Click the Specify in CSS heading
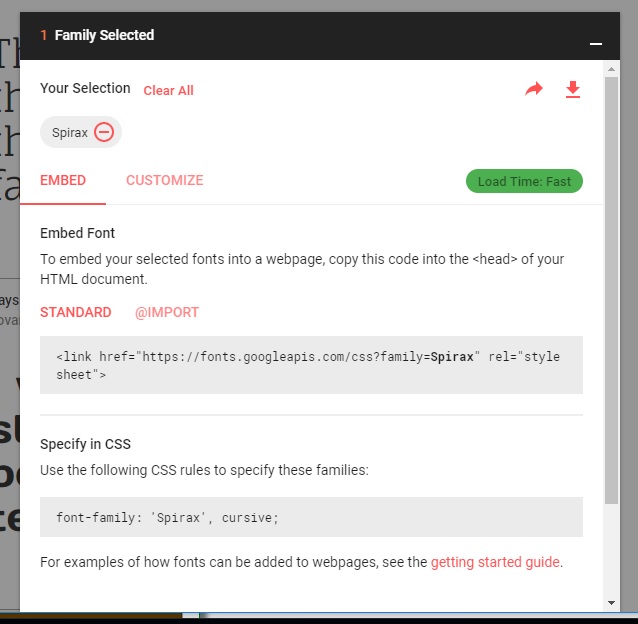 click(85, 444)
